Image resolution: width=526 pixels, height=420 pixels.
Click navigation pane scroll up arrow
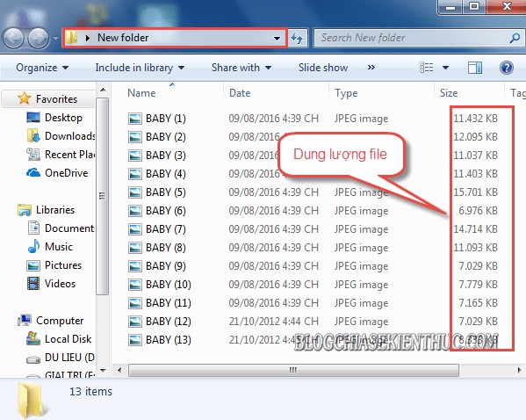click(103, 90)
